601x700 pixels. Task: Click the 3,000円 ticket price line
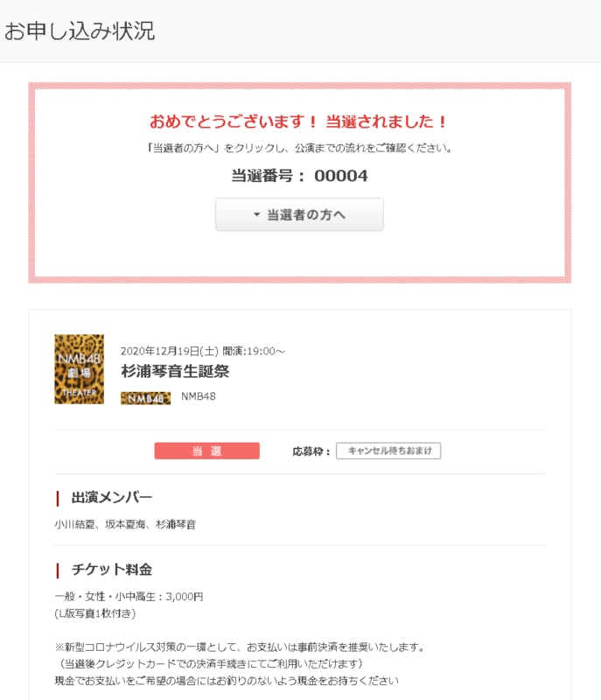point(129,597)
